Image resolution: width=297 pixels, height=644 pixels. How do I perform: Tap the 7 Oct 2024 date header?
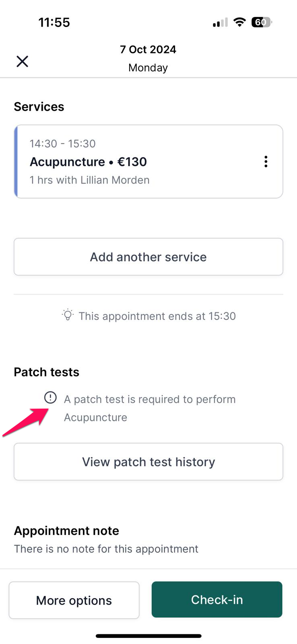tap(148, 50)
